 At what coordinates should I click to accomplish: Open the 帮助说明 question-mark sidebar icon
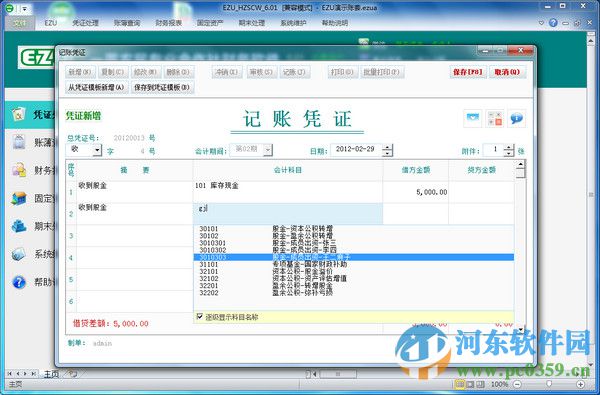(18, 282)
